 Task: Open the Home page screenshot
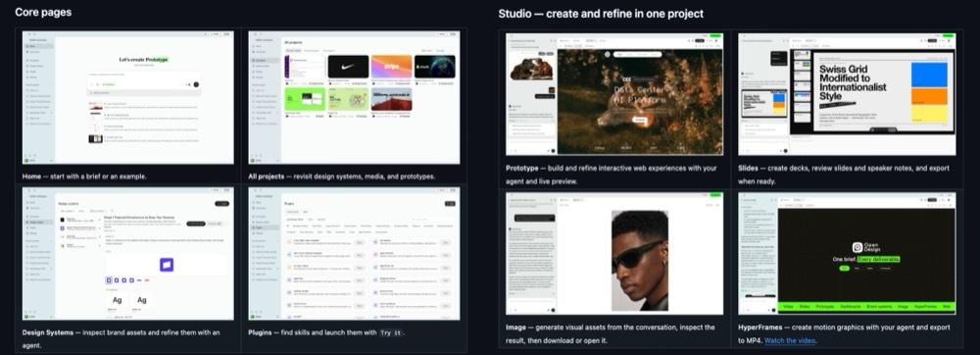click(x=128, y=97)
